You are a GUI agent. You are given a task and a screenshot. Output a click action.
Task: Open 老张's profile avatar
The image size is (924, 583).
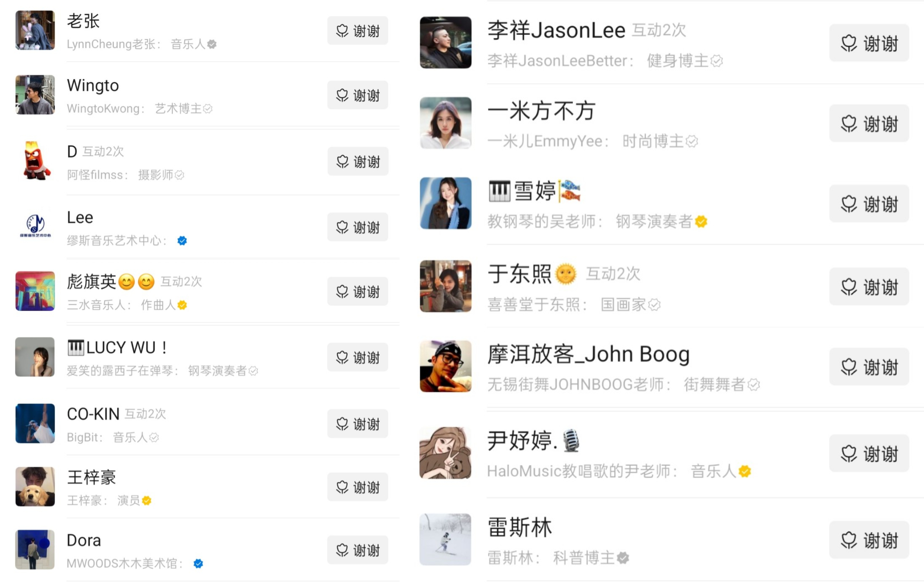35,30
